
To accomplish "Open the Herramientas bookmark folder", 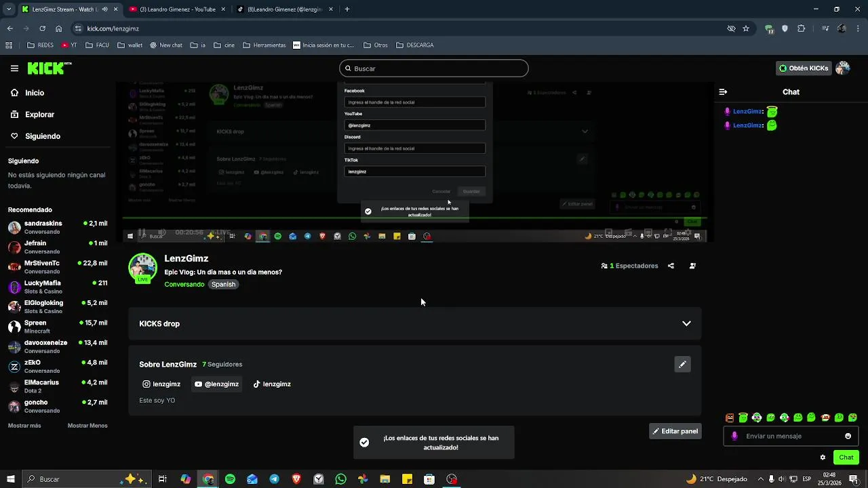I will pos(264,45).
